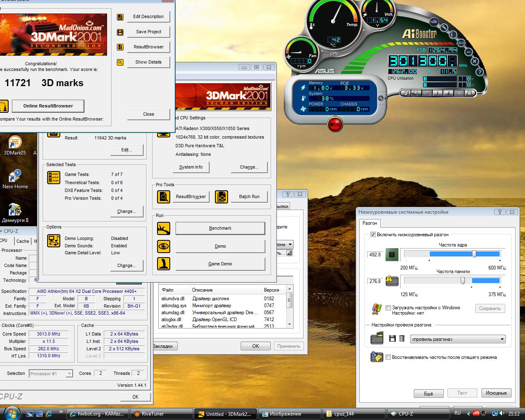Click the Частота памяти slider handle
The height and width of the screenshot is (420, 525).
coord(463,281)
